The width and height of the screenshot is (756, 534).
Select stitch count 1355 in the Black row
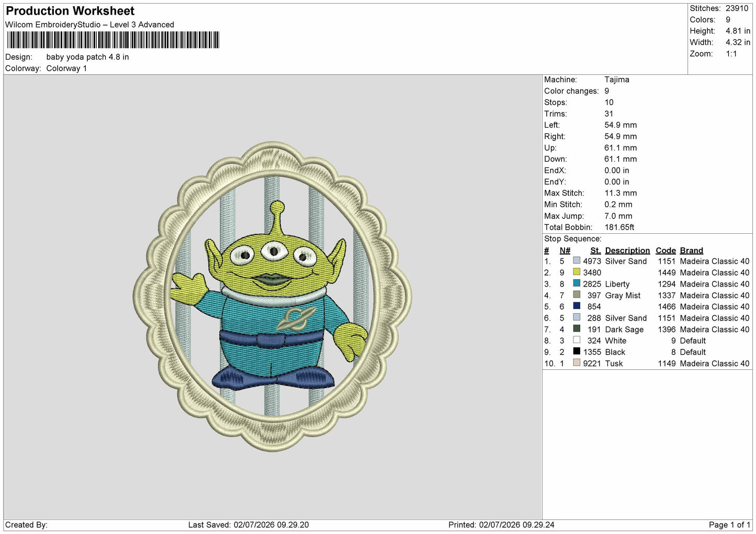(x=592, y=353)
